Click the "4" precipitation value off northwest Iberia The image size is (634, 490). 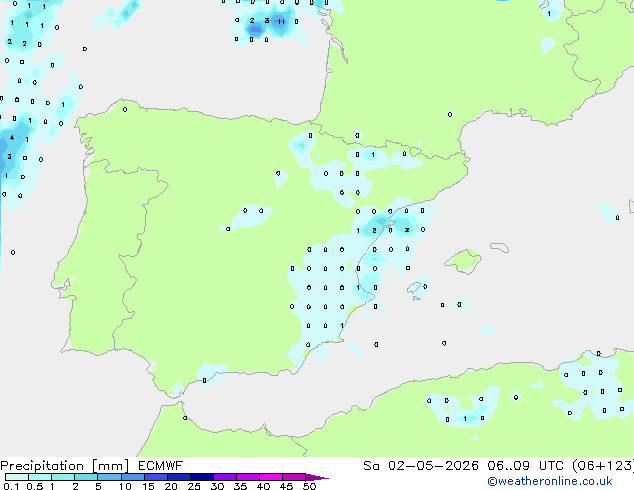point(12,137)
